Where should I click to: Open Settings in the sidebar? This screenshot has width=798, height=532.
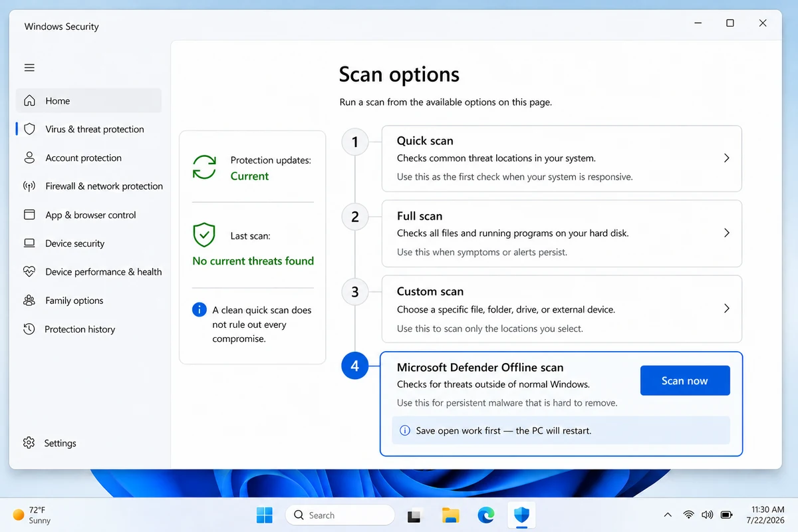(88, 443)
